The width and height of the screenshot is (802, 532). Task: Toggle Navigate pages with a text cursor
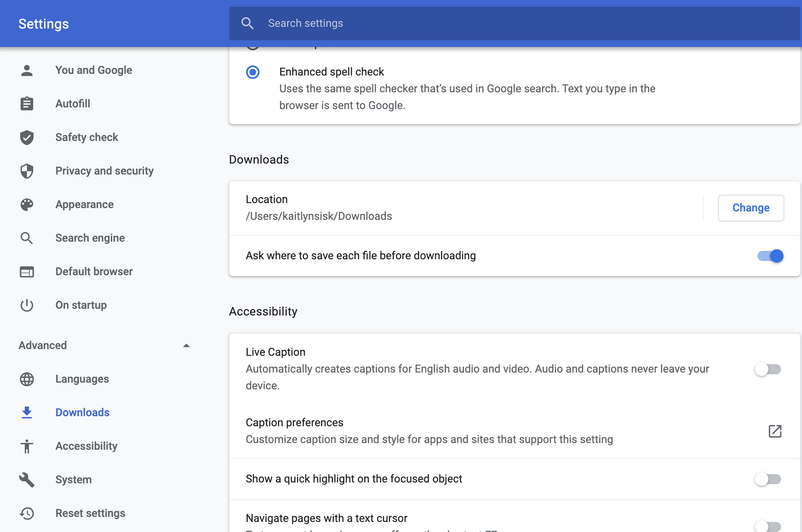[768, 526]
